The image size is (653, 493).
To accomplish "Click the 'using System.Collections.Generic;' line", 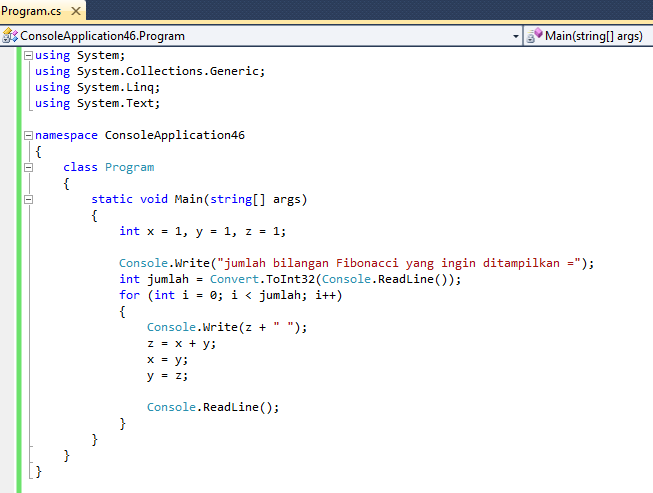I will pos(150,72).
